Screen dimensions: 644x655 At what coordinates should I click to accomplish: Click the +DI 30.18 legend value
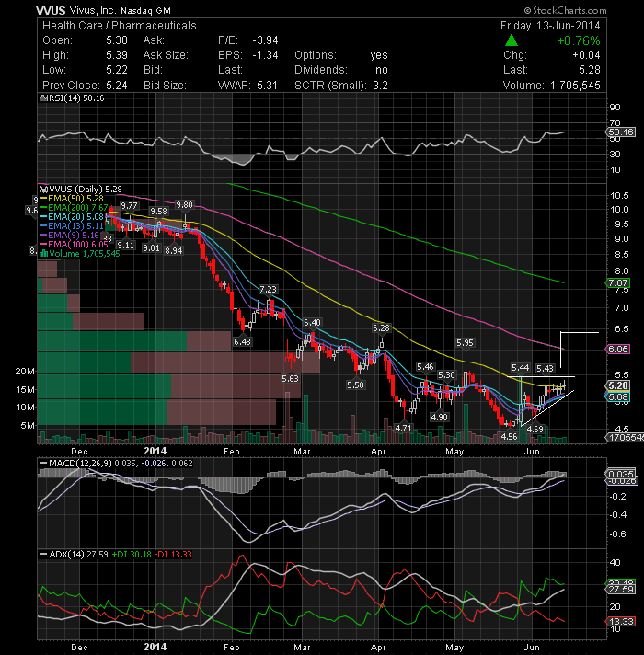point(132,555)
